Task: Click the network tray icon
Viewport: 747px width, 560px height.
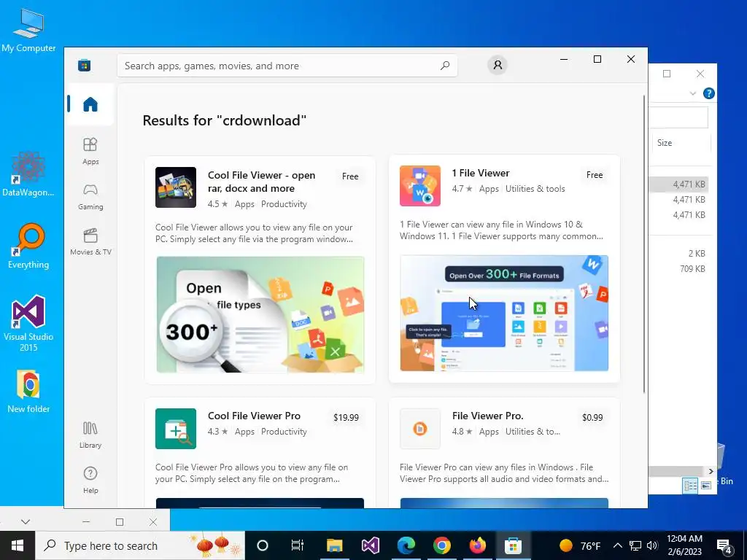Action: point(635,545)
